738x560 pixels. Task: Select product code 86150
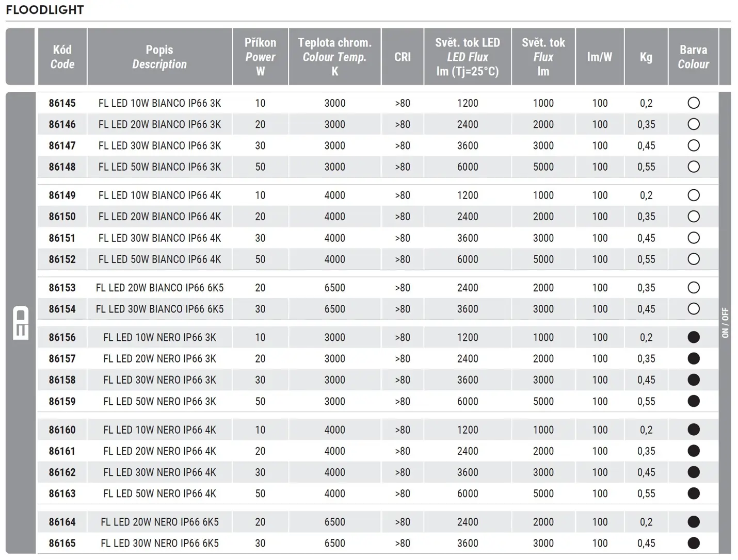click(62, 217)
